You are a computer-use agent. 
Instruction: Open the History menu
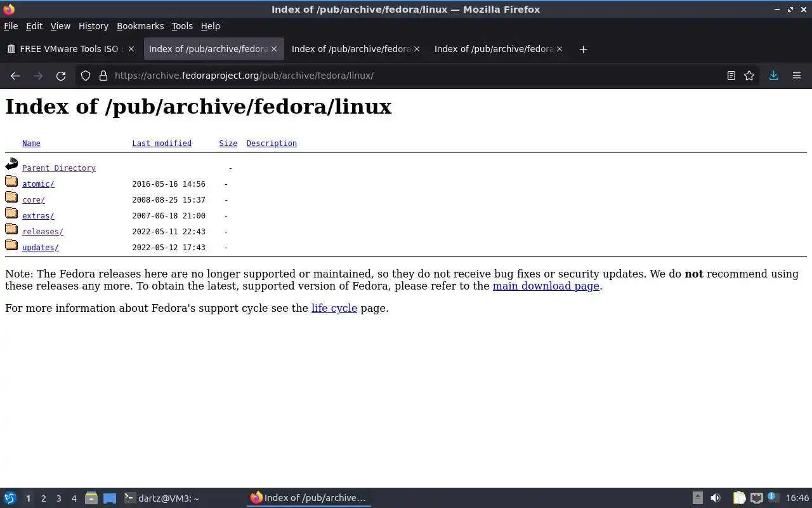93,26
